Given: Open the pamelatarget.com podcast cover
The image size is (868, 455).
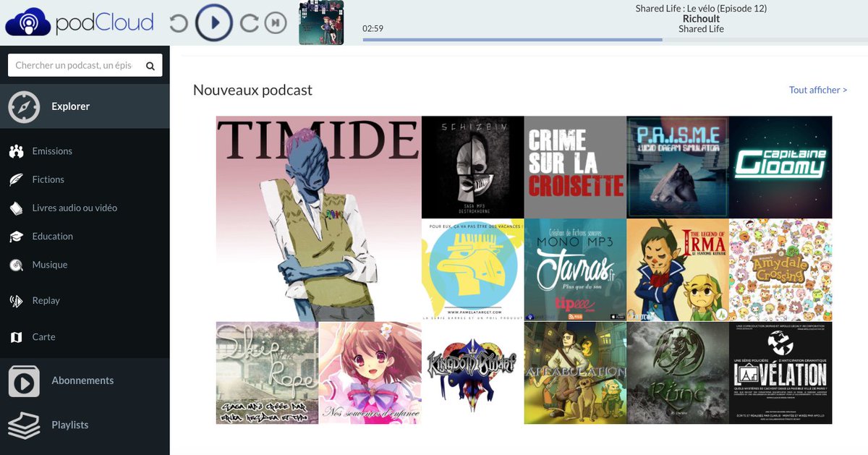Looking at the screenshot, I should (x=472, y=270).
